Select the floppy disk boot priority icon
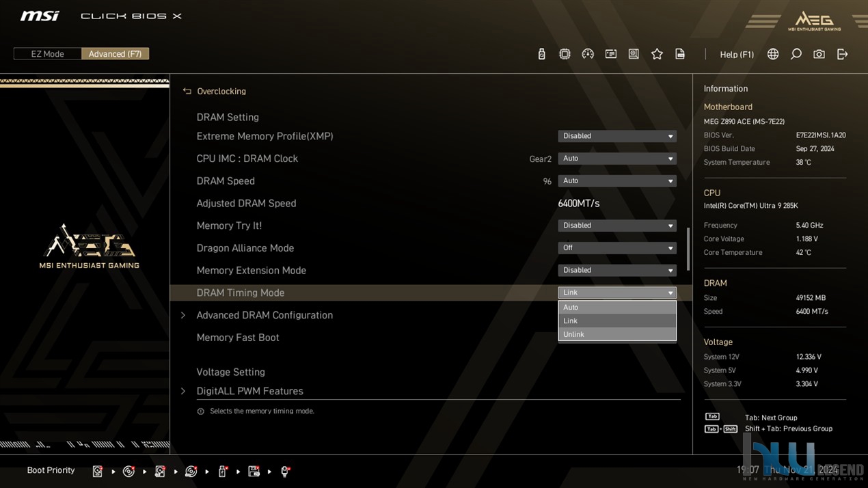This screenshot has height=488, width=868. coord(254,471)
